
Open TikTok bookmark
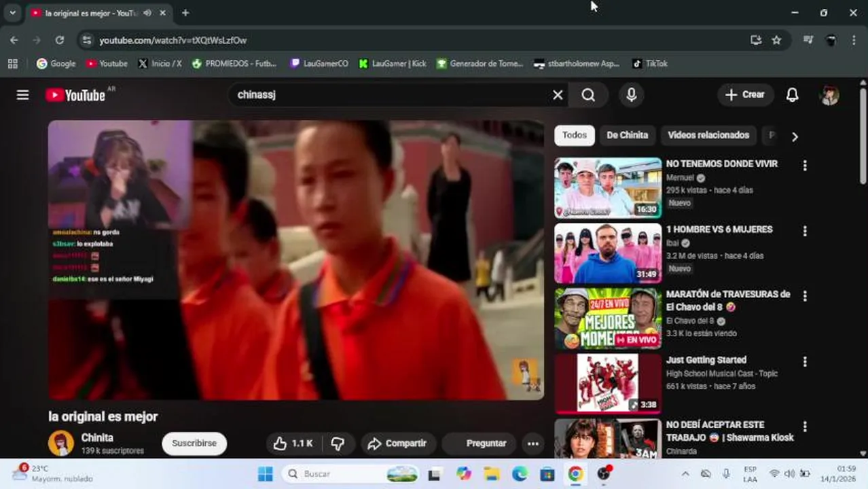650,63
